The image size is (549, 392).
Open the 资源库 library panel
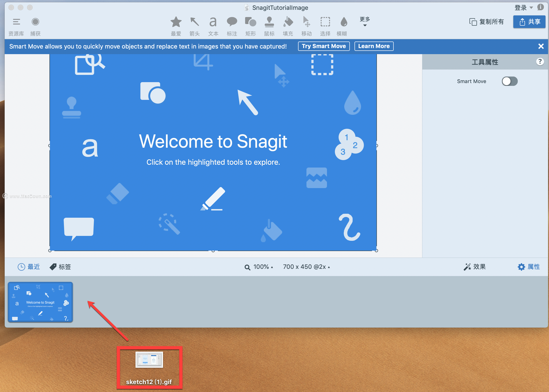point(16,27)
